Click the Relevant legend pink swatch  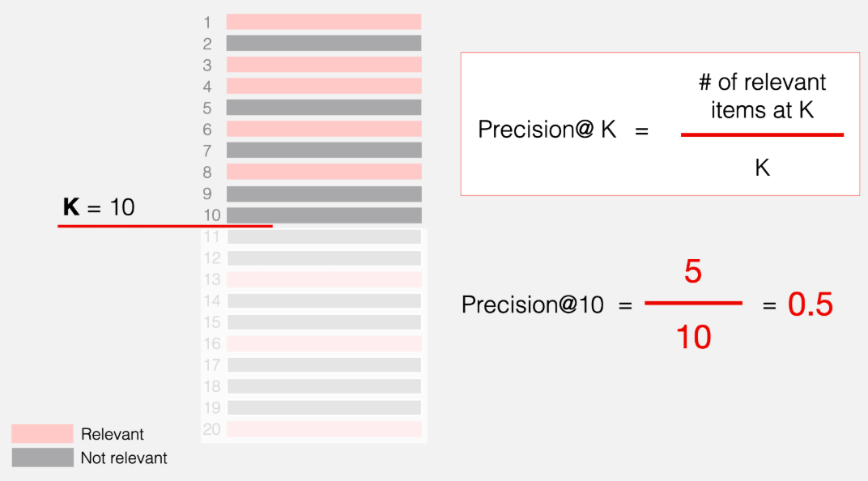tap(42, 434)
